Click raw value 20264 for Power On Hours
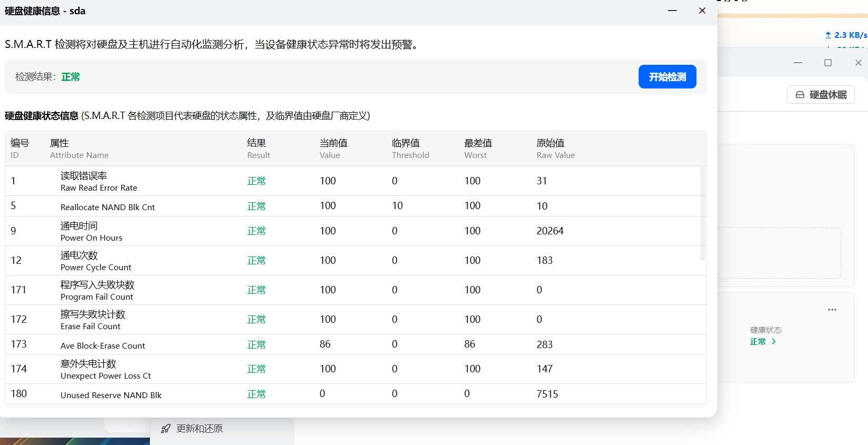 coord(550,231)
